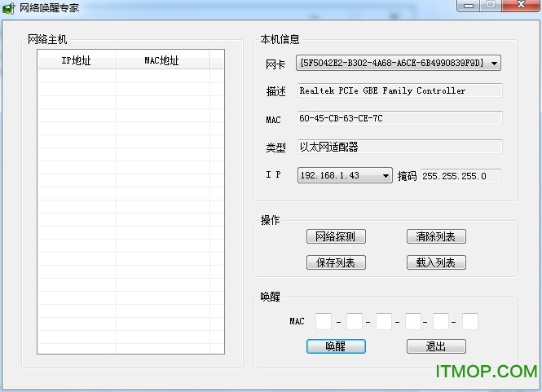Focus the fifth MAC octet input box

point(441,321)
